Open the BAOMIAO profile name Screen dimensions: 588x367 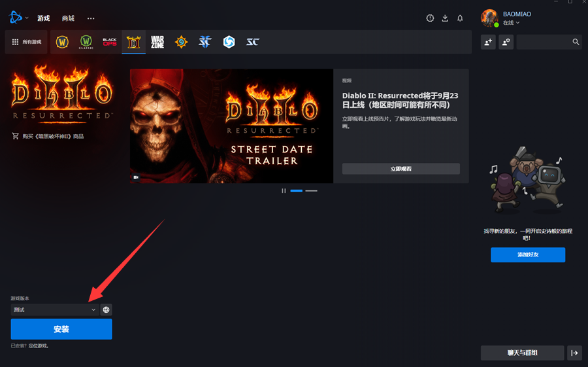pyautogui.click(x=517, y=14)
